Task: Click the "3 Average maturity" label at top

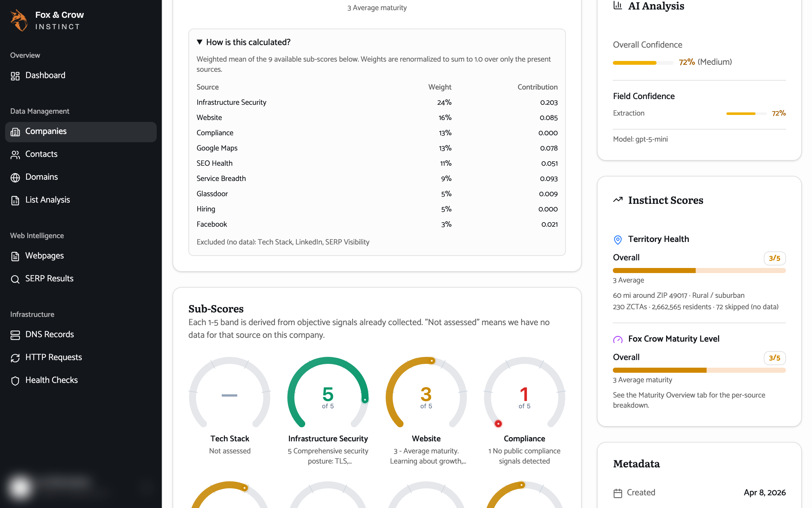Action: [377, 8]
